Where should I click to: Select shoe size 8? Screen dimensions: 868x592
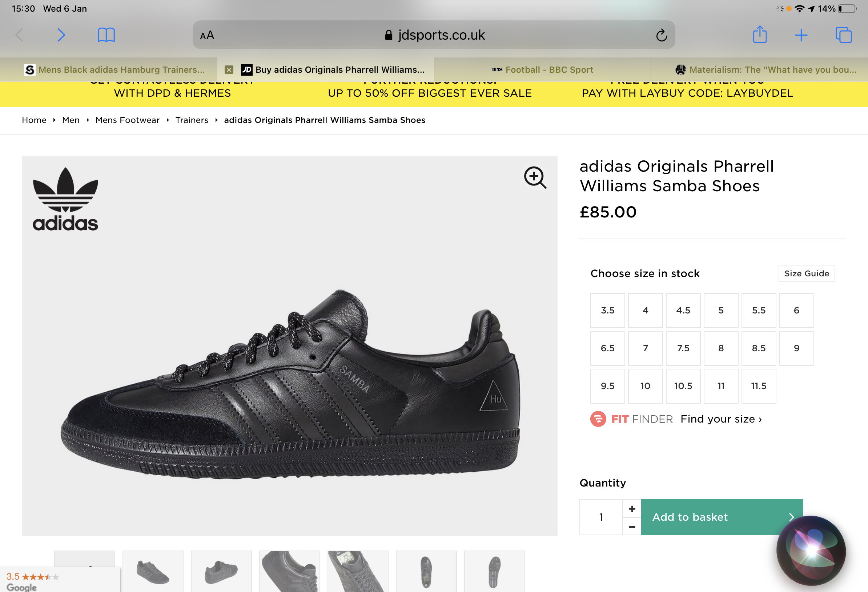tap(721, 348)
